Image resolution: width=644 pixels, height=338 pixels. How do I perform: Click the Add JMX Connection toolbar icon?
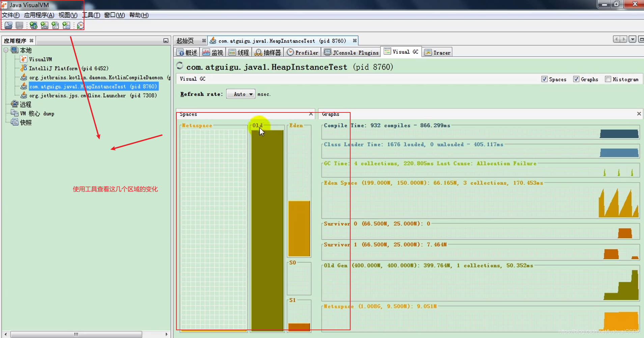[45, 25]
